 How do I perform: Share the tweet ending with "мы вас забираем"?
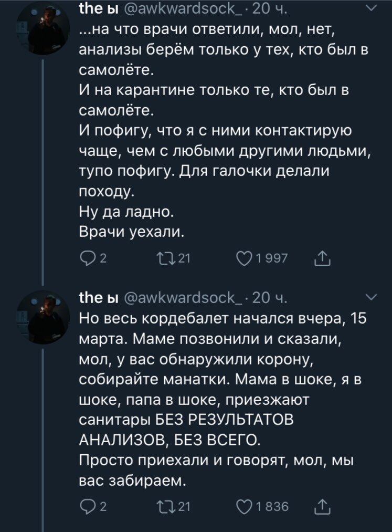pyautogui.click(x=321, y=507)
